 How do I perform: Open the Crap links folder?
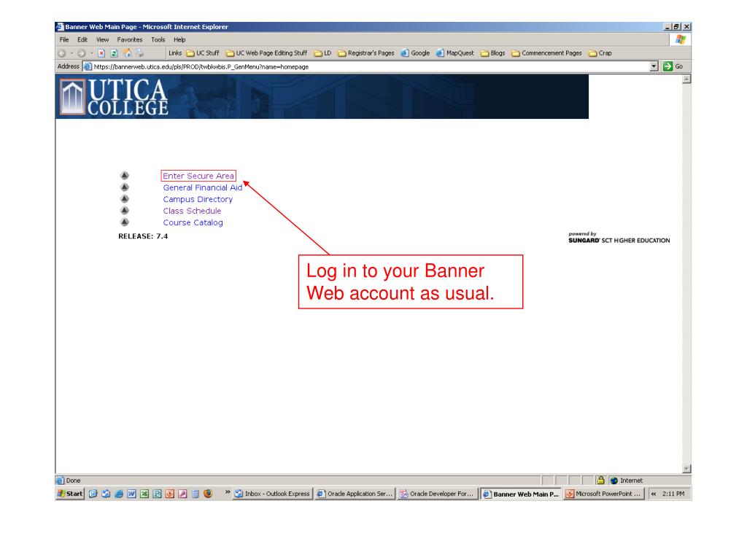pyautogui.click(x=600, y=53)
